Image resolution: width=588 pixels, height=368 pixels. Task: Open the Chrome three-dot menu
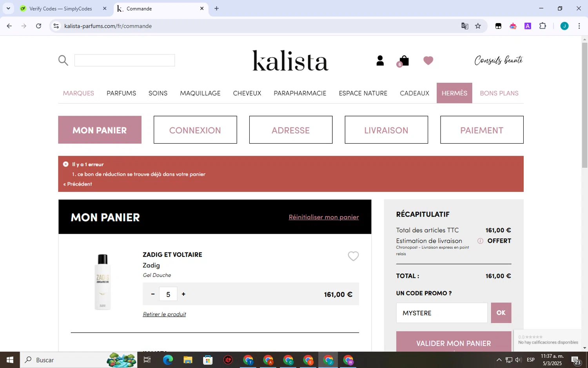point(579,26)
